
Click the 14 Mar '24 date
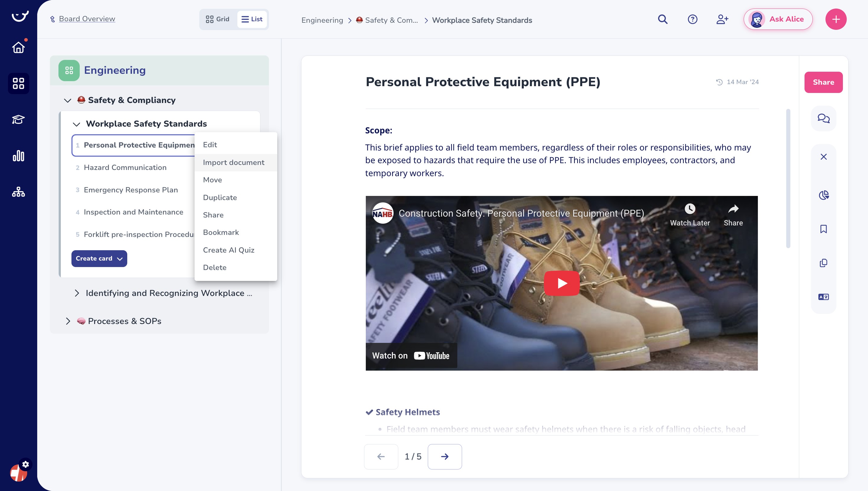(742, 82)
